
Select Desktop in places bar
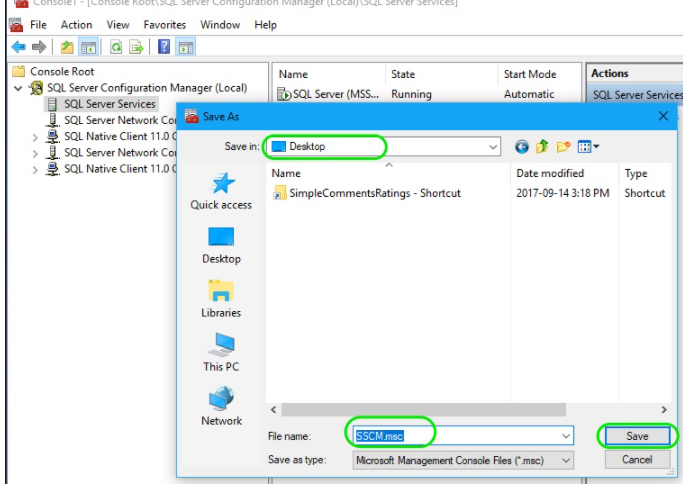tap(221, 245)
